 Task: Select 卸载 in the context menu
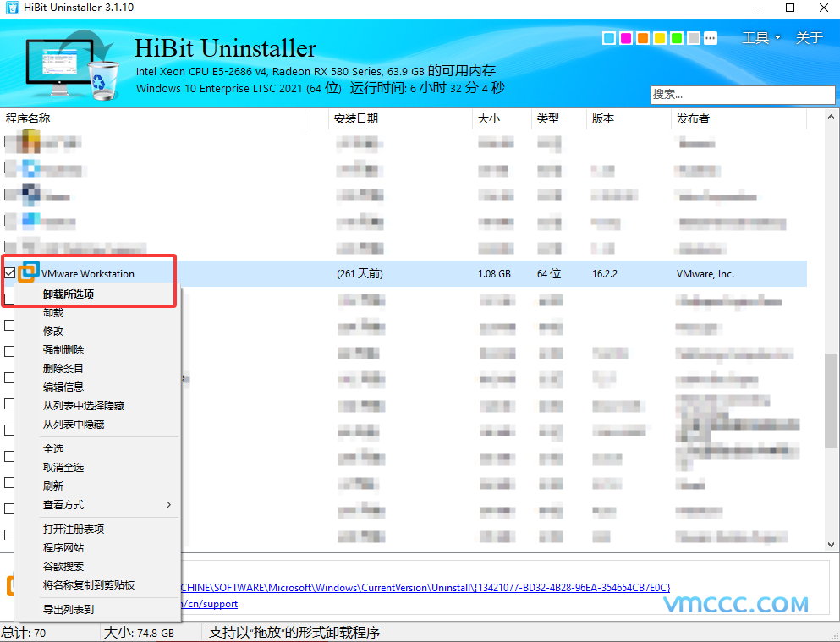53,313
